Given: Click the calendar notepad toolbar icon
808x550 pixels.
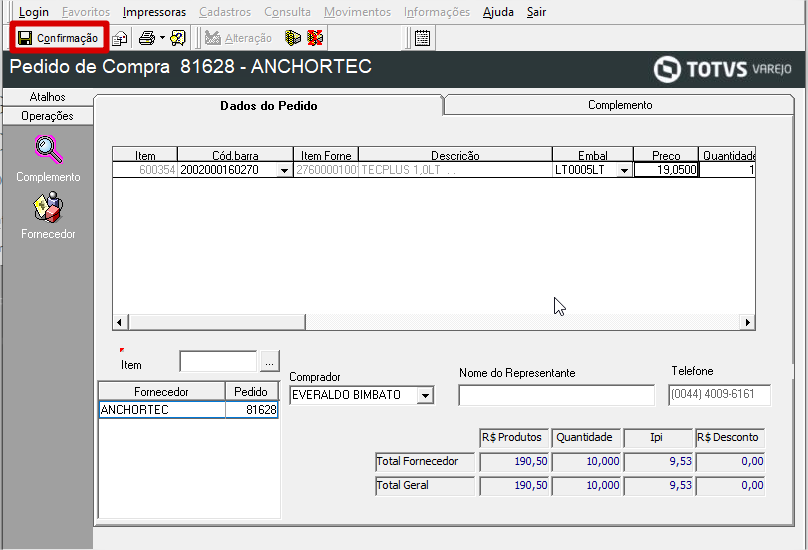Looking at the screenshot, I should click(423, 38).
